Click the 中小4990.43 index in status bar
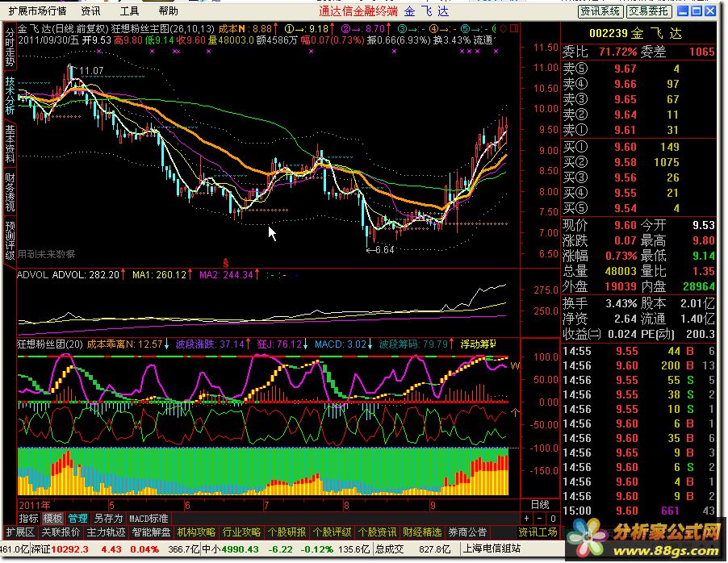Image resolution: width=728 pixels, height=563 pixels. point(229,549)
